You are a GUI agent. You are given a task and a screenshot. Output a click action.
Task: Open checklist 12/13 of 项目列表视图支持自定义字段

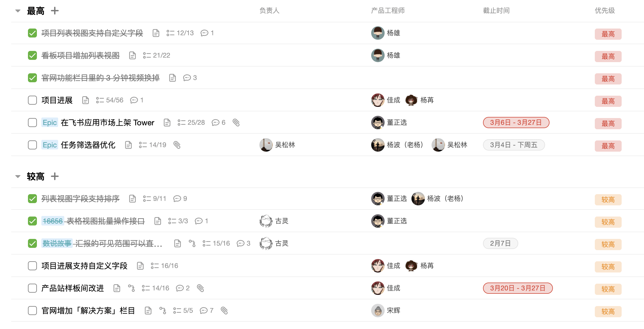(x=180, y=33)
